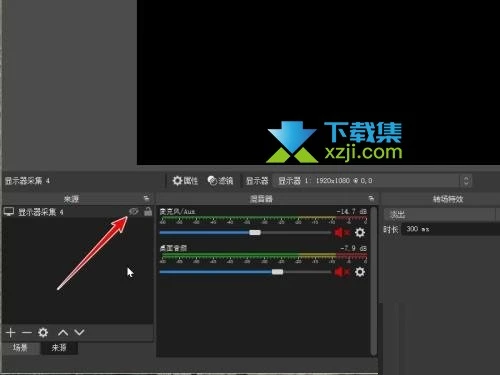Unmute the 麦克风/Aux audio channel

(341, 232)
